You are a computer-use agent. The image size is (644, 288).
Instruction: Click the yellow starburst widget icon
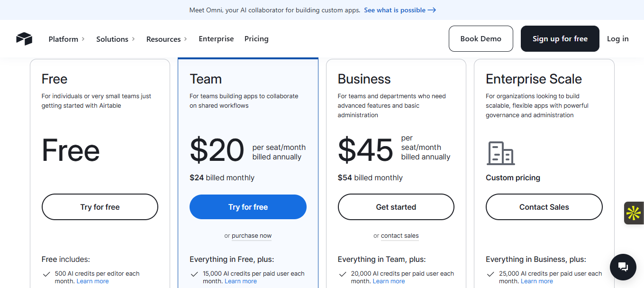[x=634, y=213]
